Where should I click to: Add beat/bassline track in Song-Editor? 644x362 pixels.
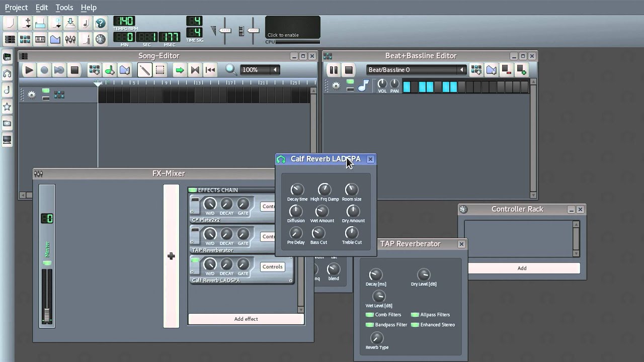point(94,70)
